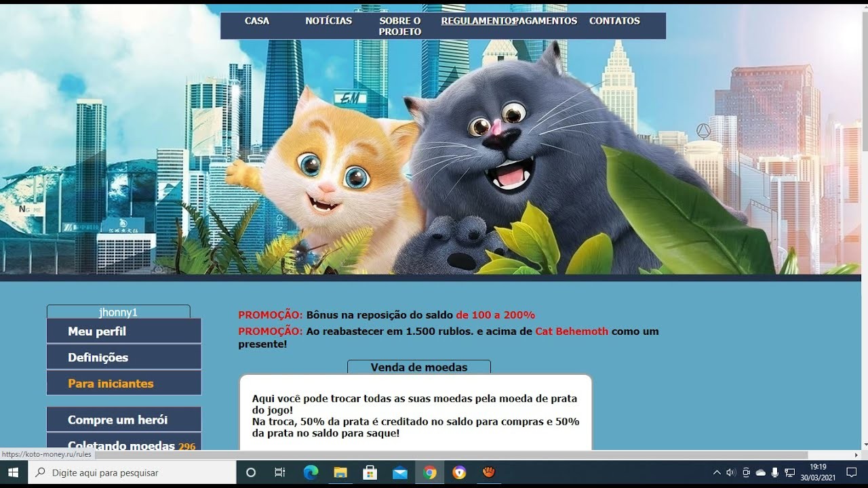Viewport: 868px width, 488px height.
Task: Open the Windows Start menu
Action: click(x=14, y=472)
